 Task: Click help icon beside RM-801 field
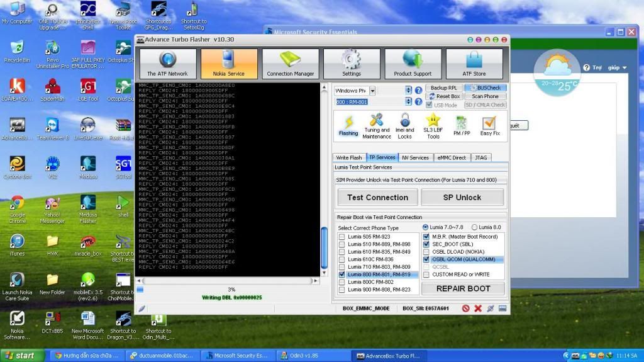(x=418, y=101)
